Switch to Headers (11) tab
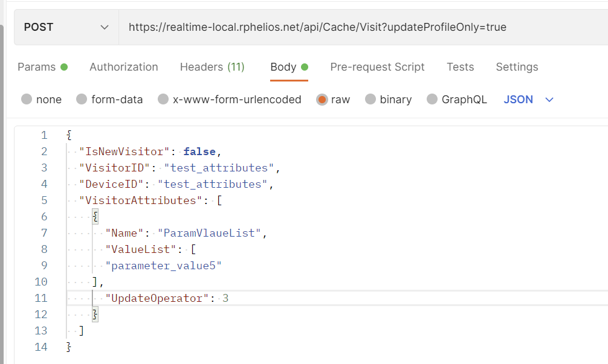The image size is (608, 364). (212, 67)
